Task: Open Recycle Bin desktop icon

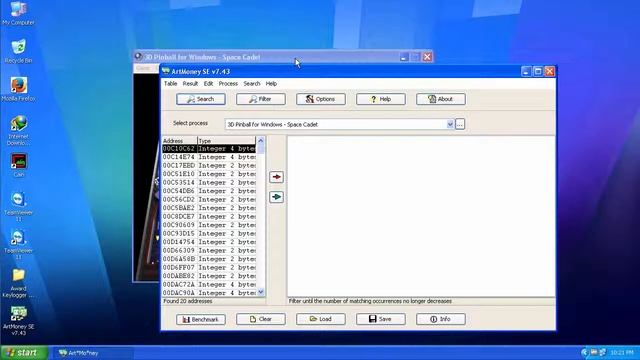Action: (x=18, y=51)
